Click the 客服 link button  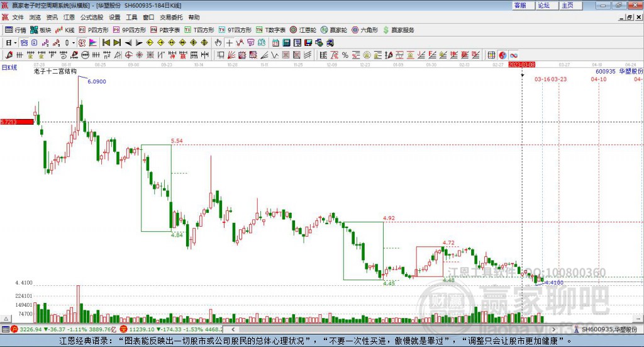click(x=524, y=5)
